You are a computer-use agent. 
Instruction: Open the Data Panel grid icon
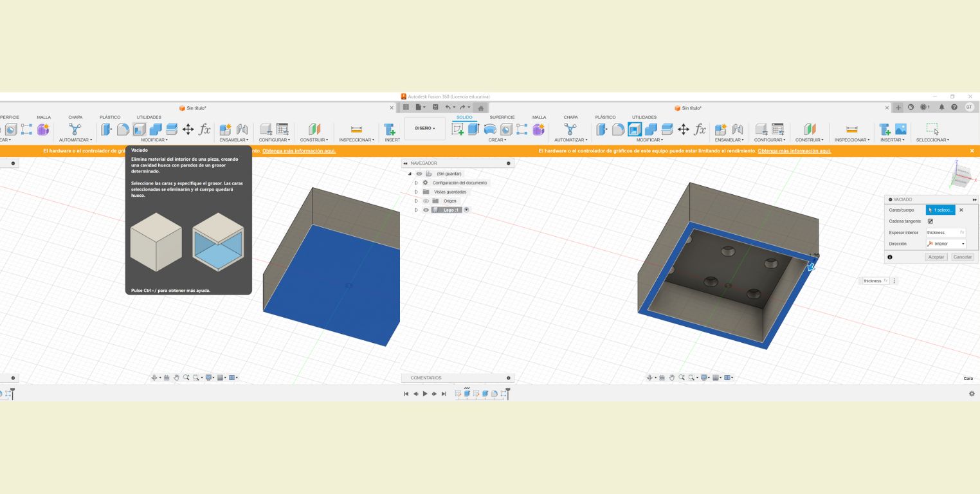[x=406, y=107]
